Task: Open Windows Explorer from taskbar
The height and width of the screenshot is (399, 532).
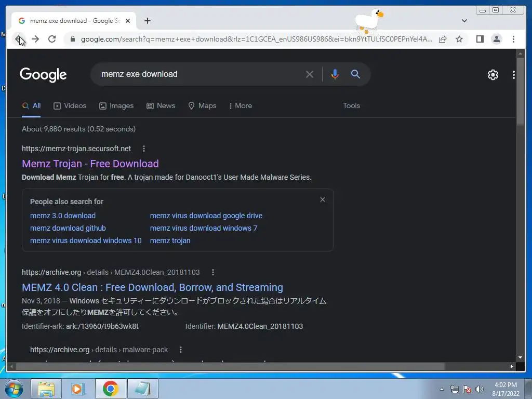Action: pos(46,389)
